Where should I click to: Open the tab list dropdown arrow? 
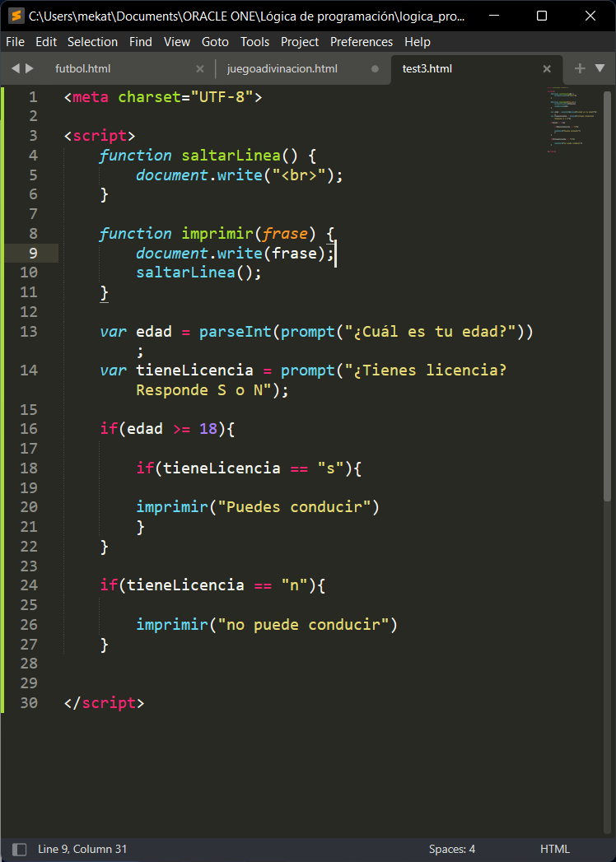pyautogui.click(x=600, y=68)
